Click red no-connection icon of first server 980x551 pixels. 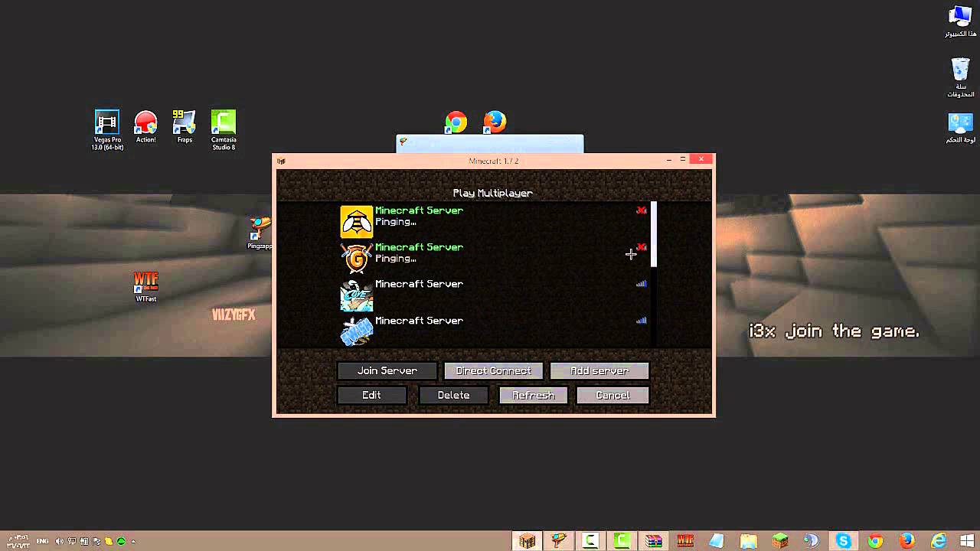pos(642,210)
